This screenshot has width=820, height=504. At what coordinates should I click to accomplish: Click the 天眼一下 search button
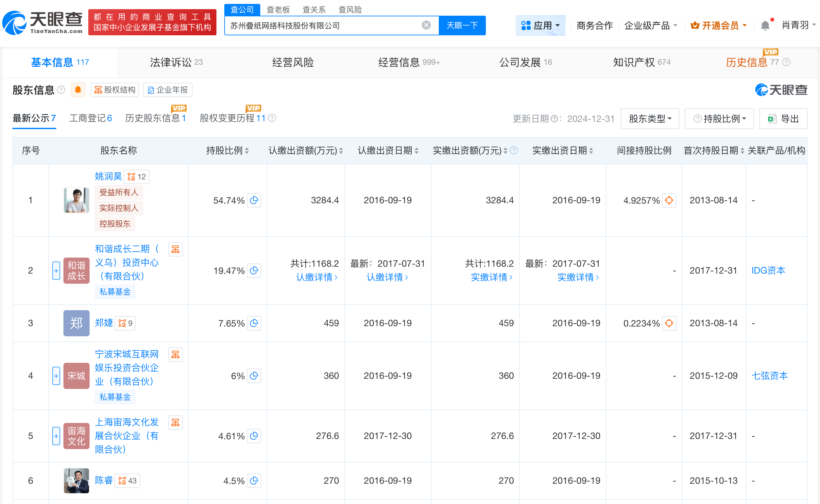[x=462, y=25]
